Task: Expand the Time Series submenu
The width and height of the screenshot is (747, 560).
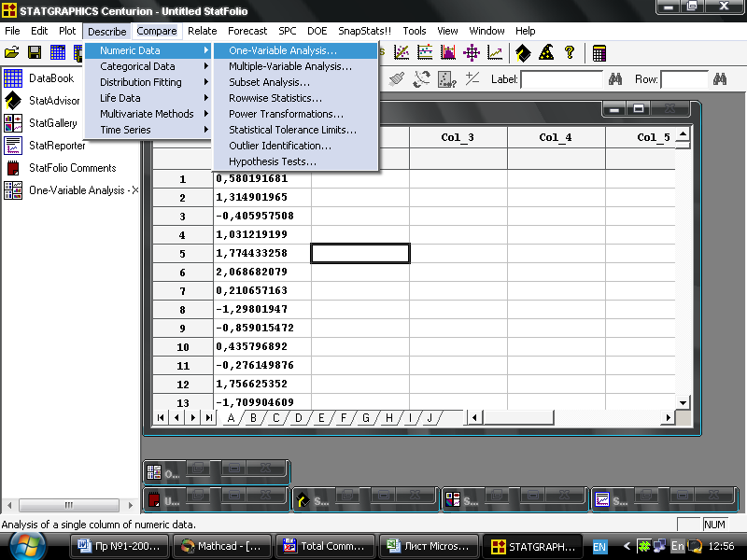Action: [x=148, y=130]
